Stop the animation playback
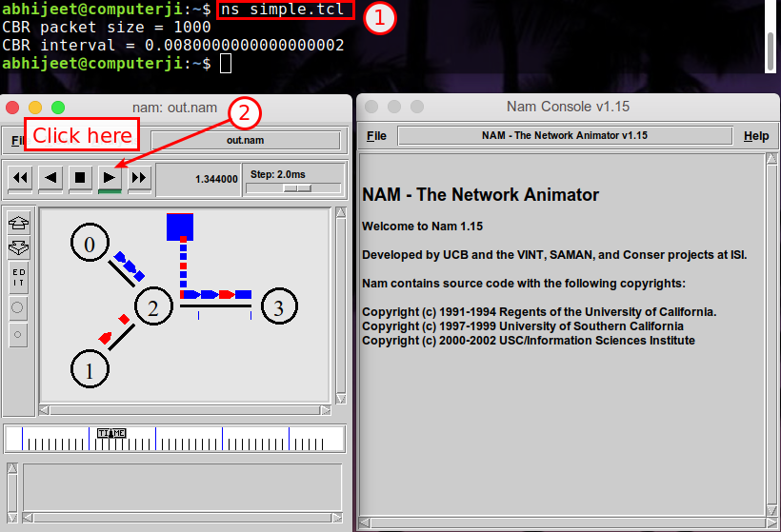 [80, 177]
